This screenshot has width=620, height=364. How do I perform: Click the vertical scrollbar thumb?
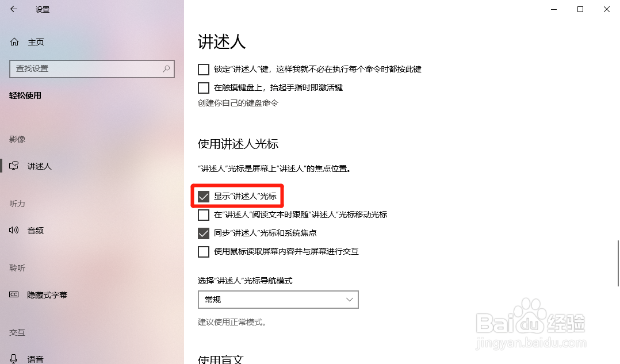click(x=618, y=263)
